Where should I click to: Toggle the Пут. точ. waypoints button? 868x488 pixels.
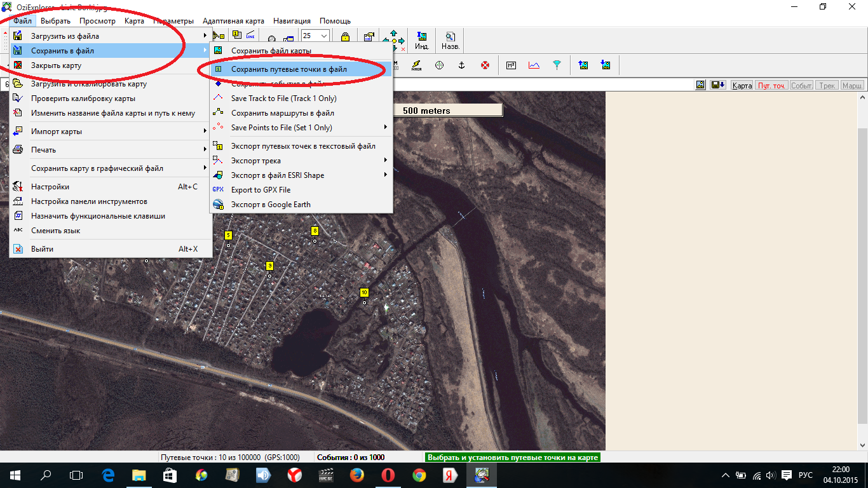(x=771, y=85)
